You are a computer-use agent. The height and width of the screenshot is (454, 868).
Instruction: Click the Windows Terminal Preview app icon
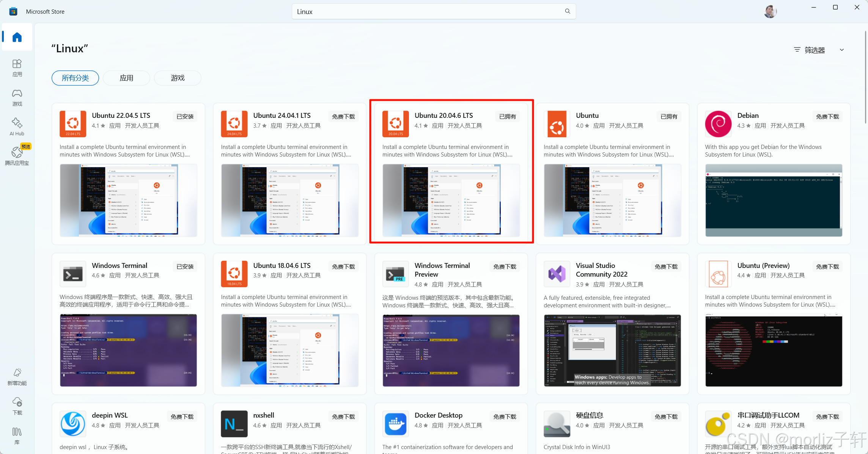click(396, 274)
